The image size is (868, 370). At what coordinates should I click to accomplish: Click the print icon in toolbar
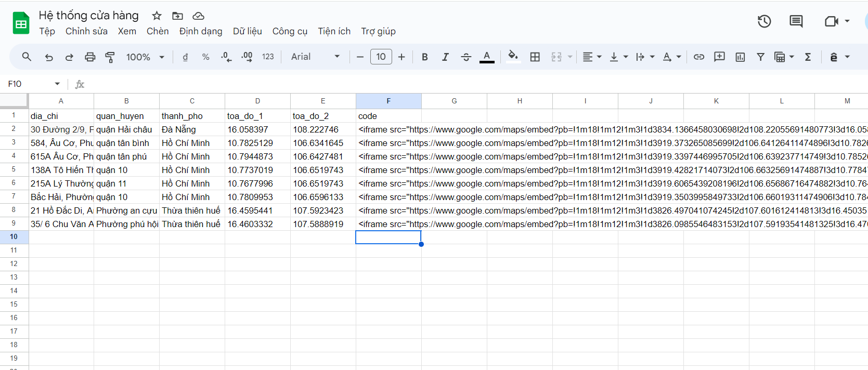[x=90, y=57]
